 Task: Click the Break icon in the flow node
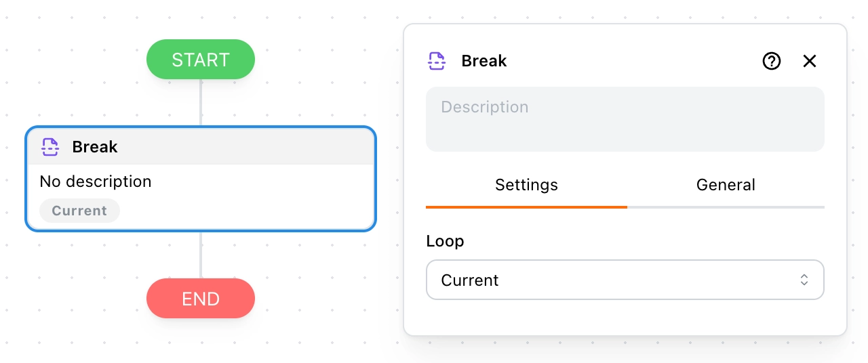pos(50,147)
